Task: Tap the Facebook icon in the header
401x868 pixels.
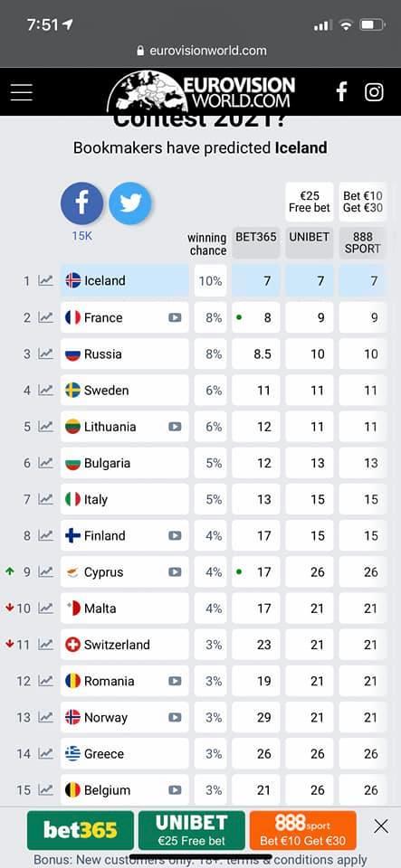Action: (342, 91)
